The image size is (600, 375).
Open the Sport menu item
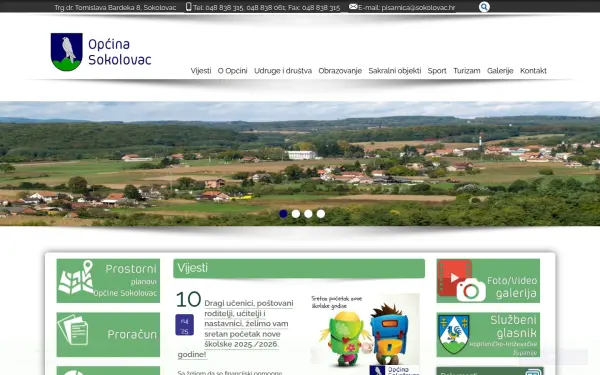(437, 71)
